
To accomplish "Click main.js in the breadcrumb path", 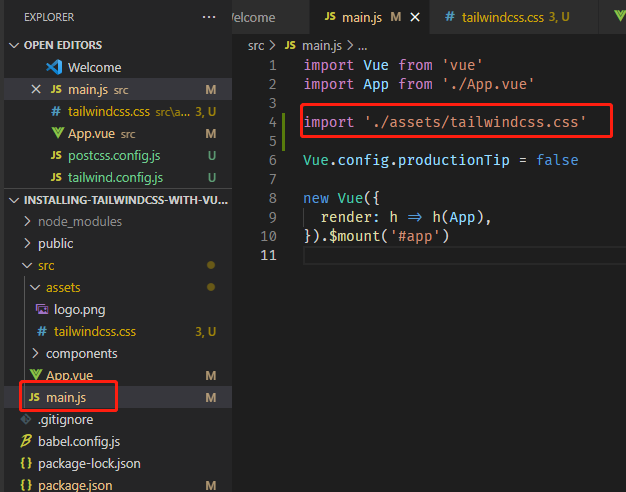I will click(322, 46).
